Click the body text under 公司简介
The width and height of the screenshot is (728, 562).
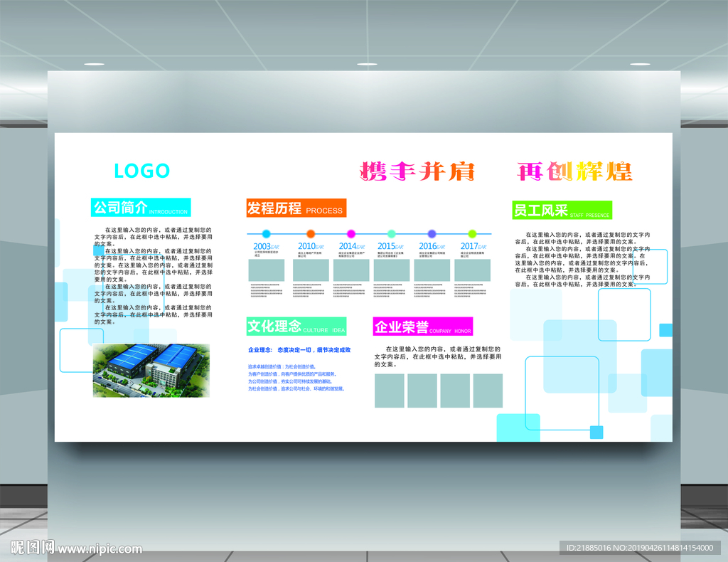(x=154, y=275)
